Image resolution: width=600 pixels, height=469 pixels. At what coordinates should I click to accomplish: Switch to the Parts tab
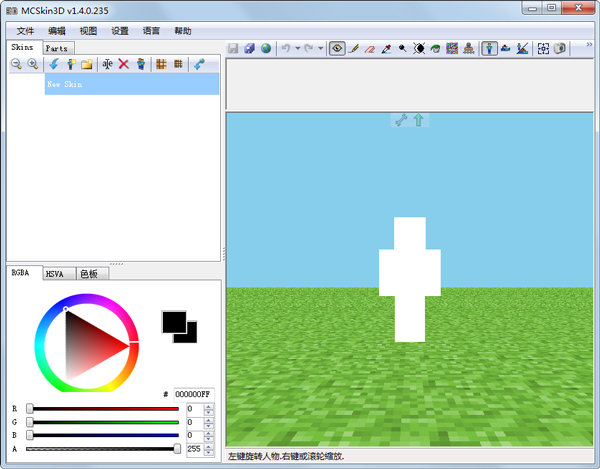tap(57, 47)
